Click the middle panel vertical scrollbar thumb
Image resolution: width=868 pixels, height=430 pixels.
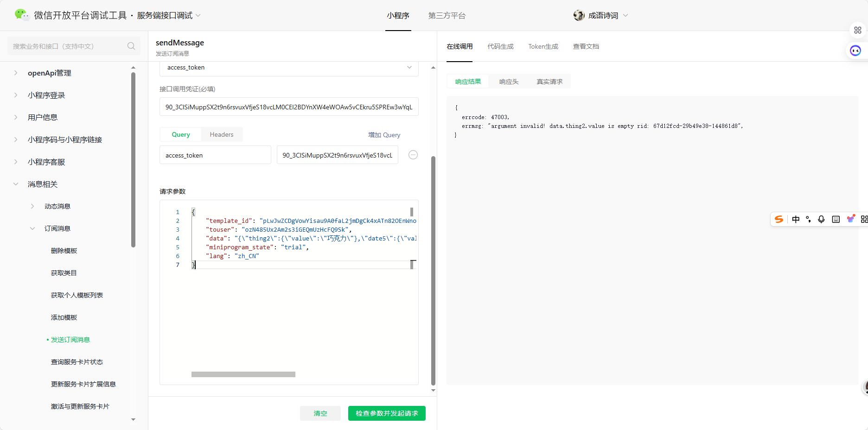433,271
